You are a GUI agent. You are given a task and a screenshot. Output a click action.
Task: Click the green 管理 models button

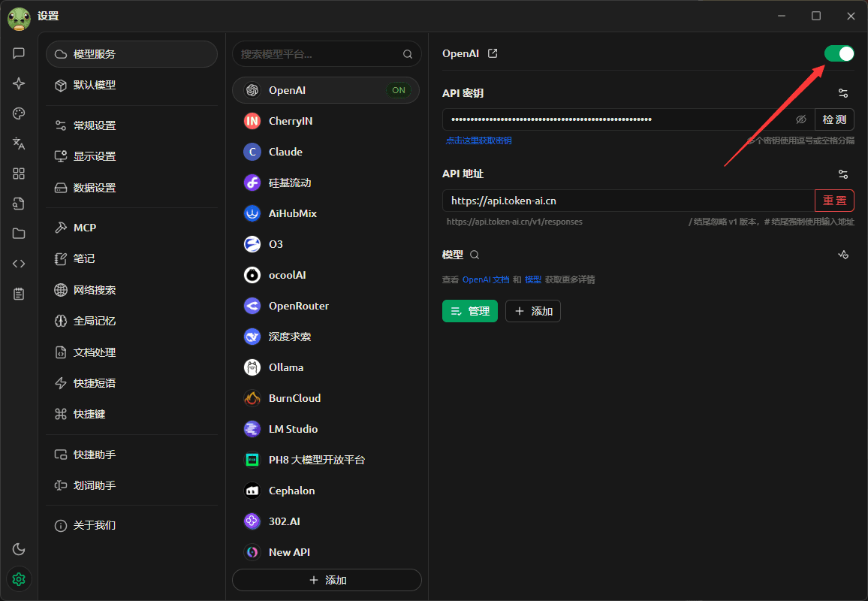click(x=469, y=311)
